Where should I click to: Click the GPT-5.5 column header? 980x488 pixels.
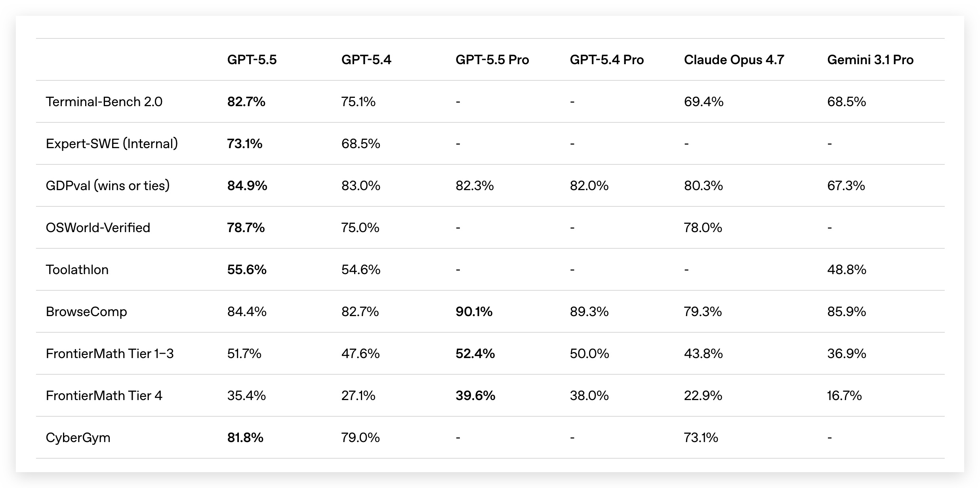(x=252, y=60)
